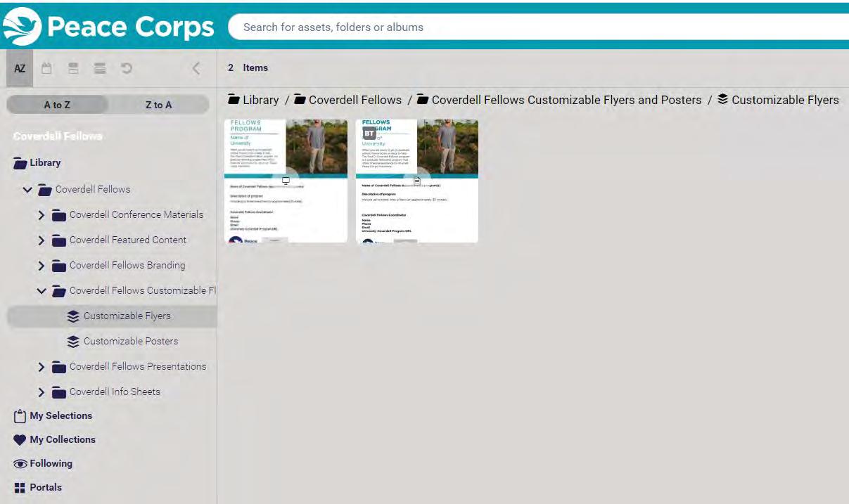Image resolution: width=849 pixels, height=504 pixels.
Task: Click the '2 Items' count label
Action: (x=248, y=68)
